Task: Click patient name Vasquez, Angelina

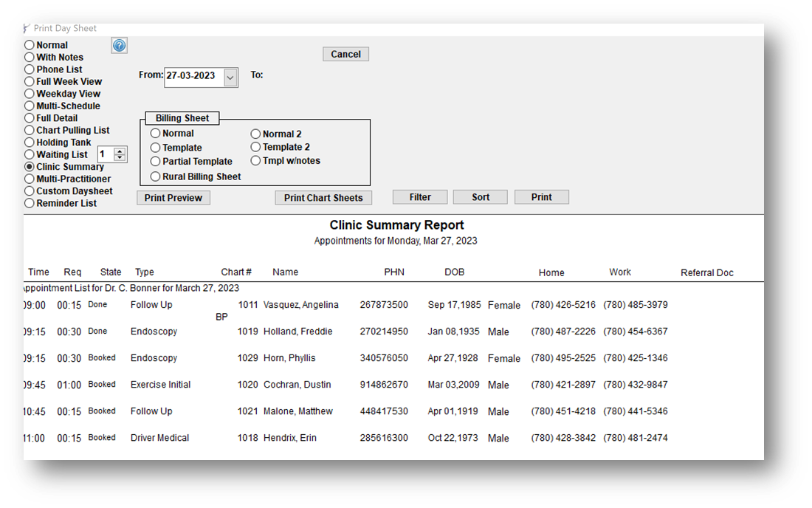Action: [x=301, y=305]
